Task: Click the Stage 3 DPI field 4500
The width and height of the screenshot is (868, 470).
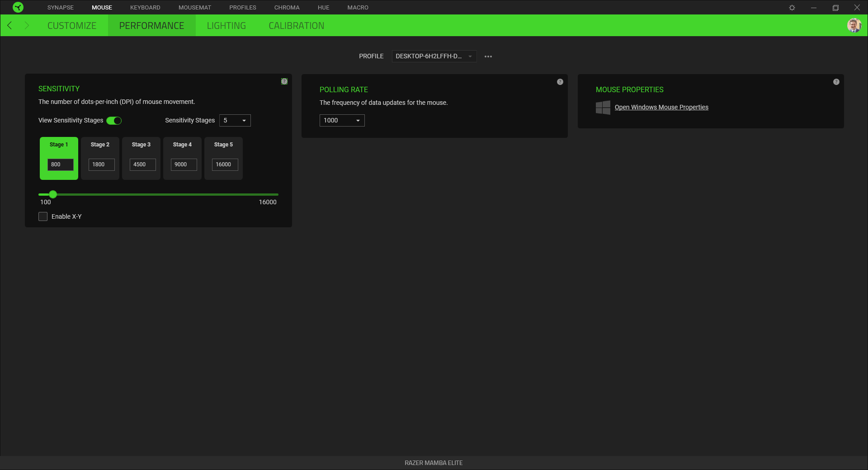Action: coord(143,164)
